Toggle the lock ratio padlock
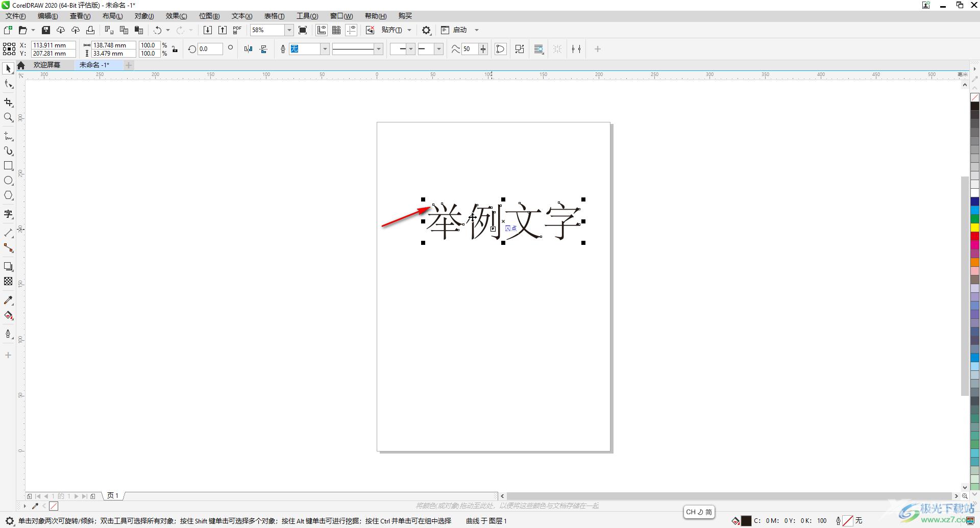Screen dimensions: 980x528 175,49
